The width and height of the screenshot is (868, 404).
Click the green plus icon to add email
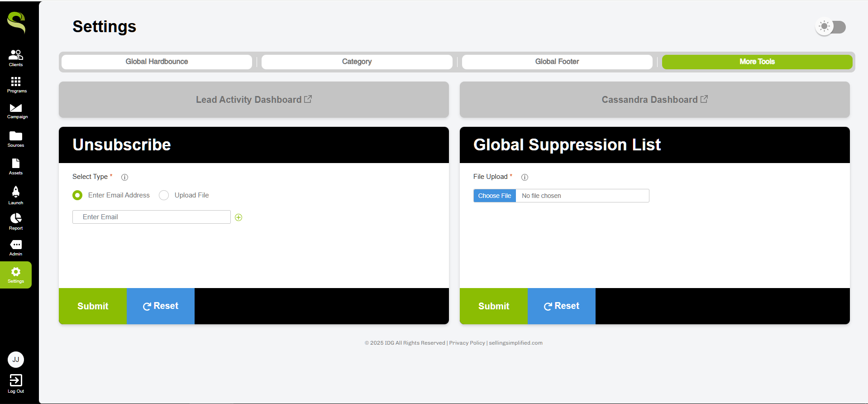click(238, 217)
